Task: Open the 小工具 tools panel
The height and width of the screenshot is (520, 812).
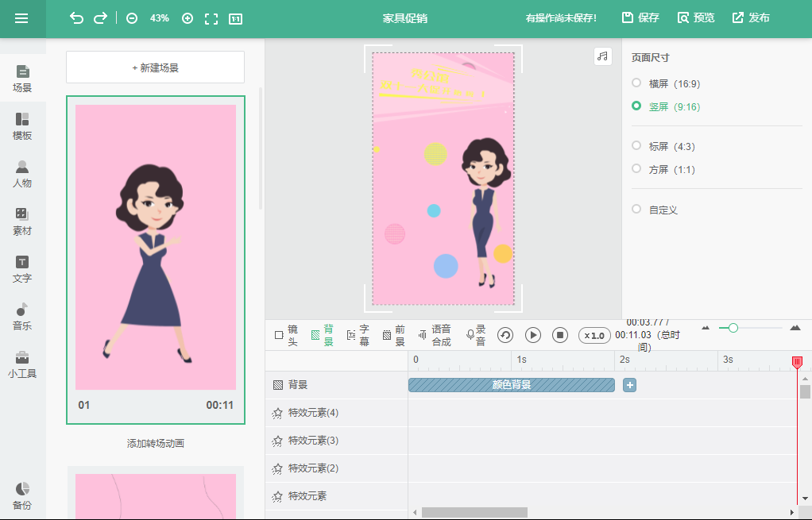Action: tap(22, 364)
